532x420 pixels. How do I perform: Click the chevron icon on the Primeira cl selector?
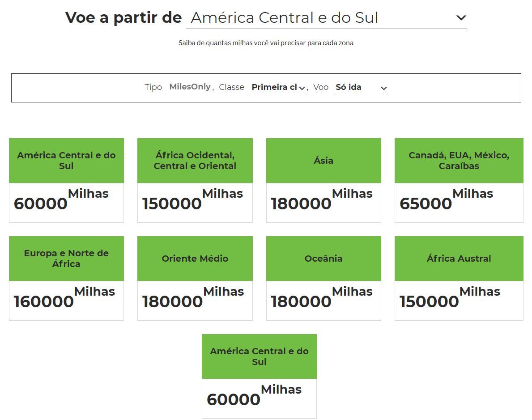pos(302,88)
